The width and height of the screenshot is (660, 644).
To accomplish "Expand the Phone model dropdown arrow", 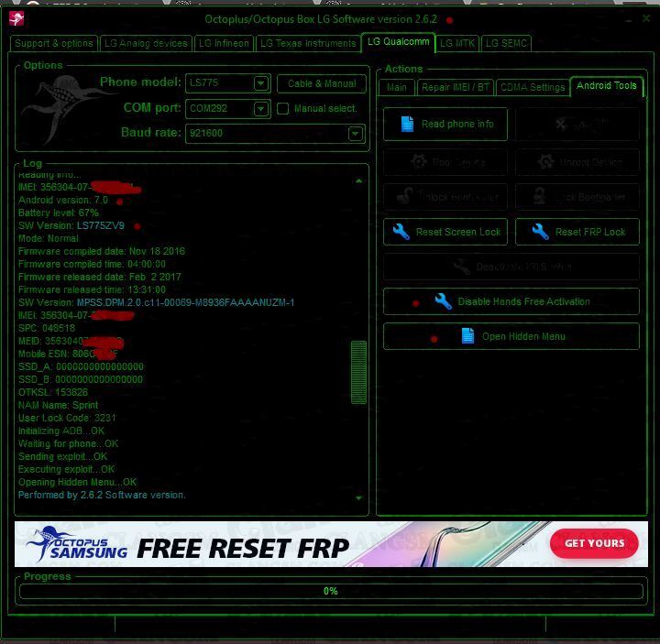I will click(x=261, y=83).
